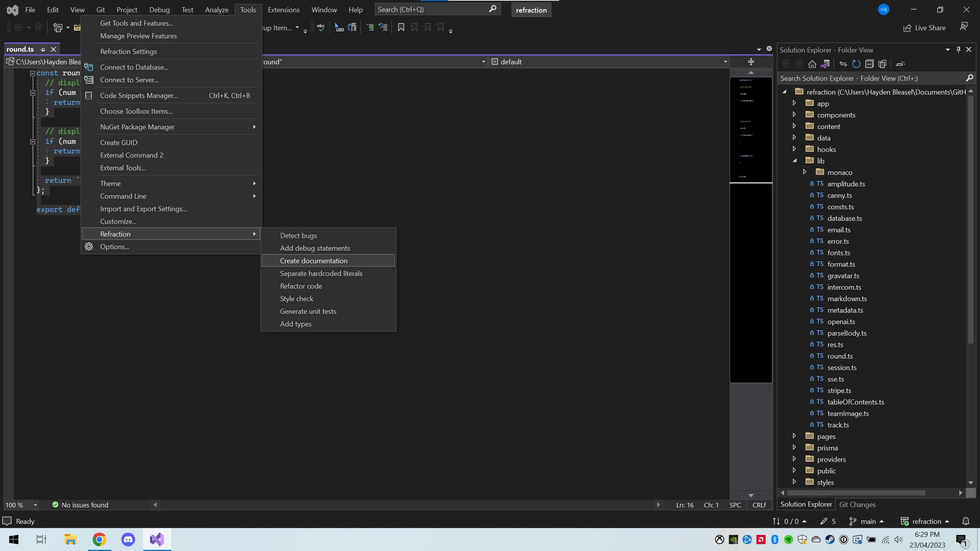This screenshot has width=980, height=551.
Task: Click the Toggle Bookmark icon in the toolbar
Action: pos(401,27)
